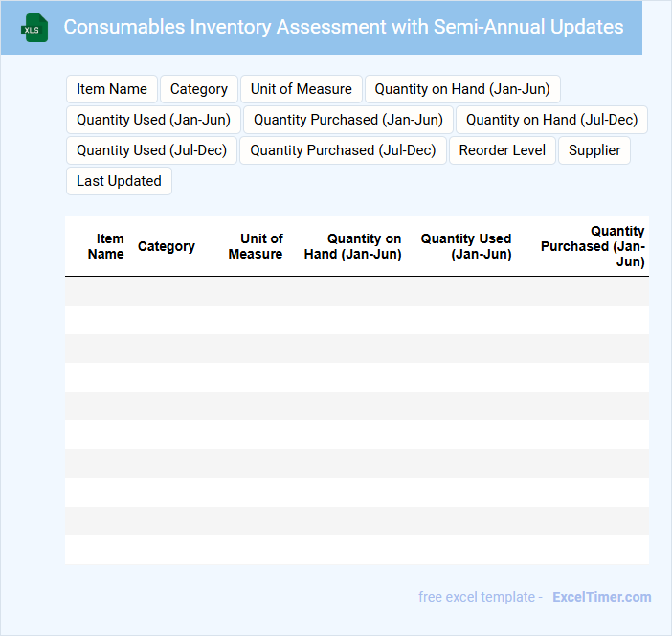Image resolution: width=672 pixels, height=636 pixels.
Task: Click the Category column header in table
Action: click(167, 246)
